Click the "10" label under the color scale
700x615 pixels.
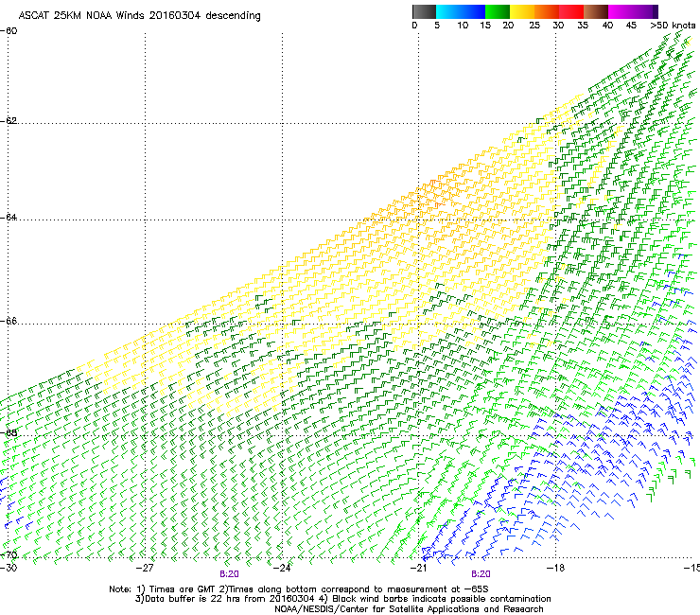click(463, 26)
